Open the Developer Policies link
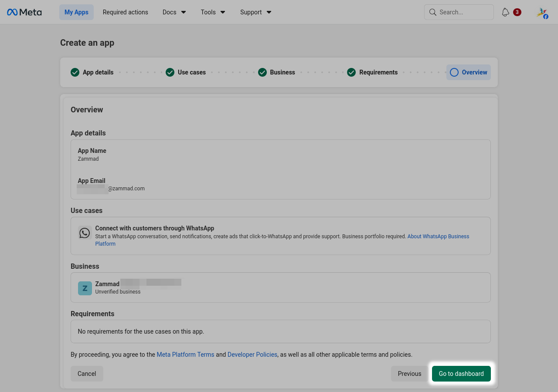558x392 pixels. click(x=252, y=355)
